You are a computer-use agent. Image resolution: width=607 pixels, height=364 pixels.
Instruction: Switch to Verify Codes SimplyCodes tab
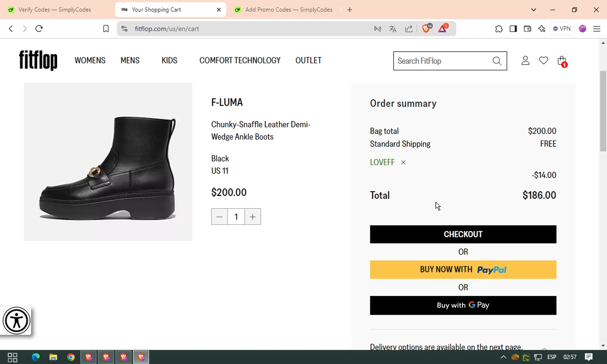coord(55,10)
